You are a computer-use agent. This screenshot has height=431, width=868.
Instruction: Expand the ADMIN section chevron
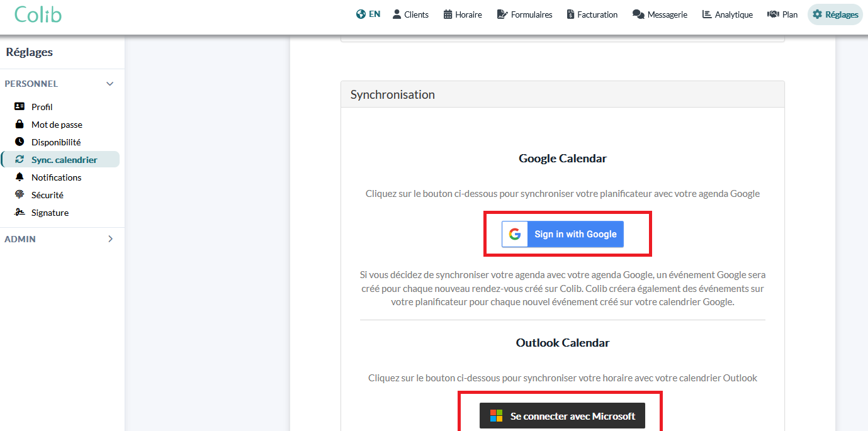(110, 239)
